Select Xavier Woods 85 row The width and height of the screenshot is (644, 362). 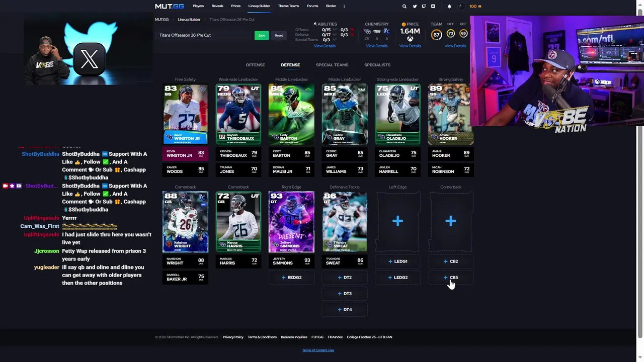(x=185, y=169)
